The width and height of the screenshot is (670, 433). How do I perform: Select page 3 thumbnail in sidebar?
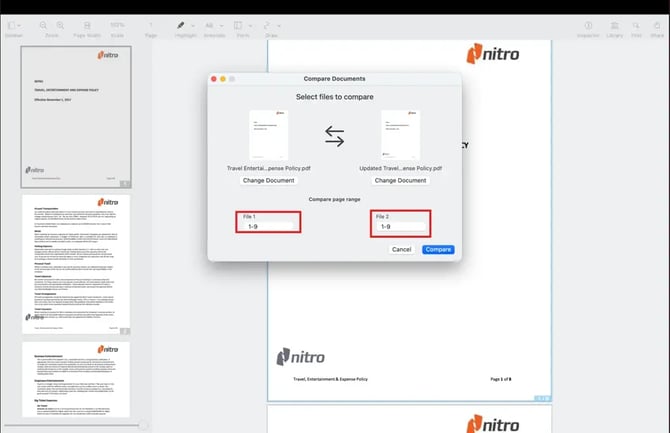[x=76, y=379]
